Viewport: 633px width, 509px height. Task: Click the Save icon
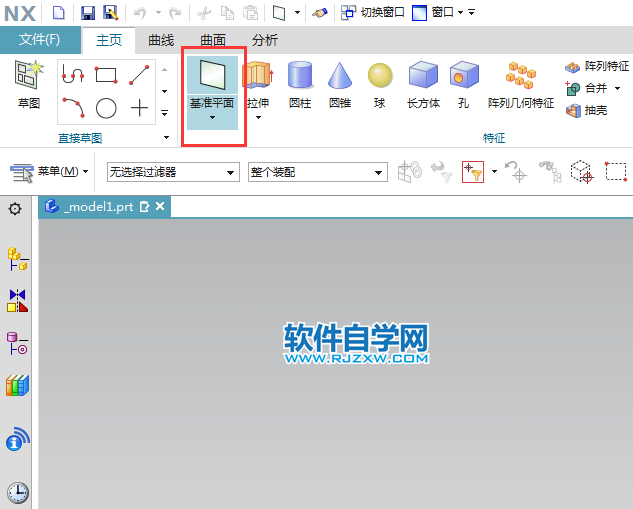point(88,13)
